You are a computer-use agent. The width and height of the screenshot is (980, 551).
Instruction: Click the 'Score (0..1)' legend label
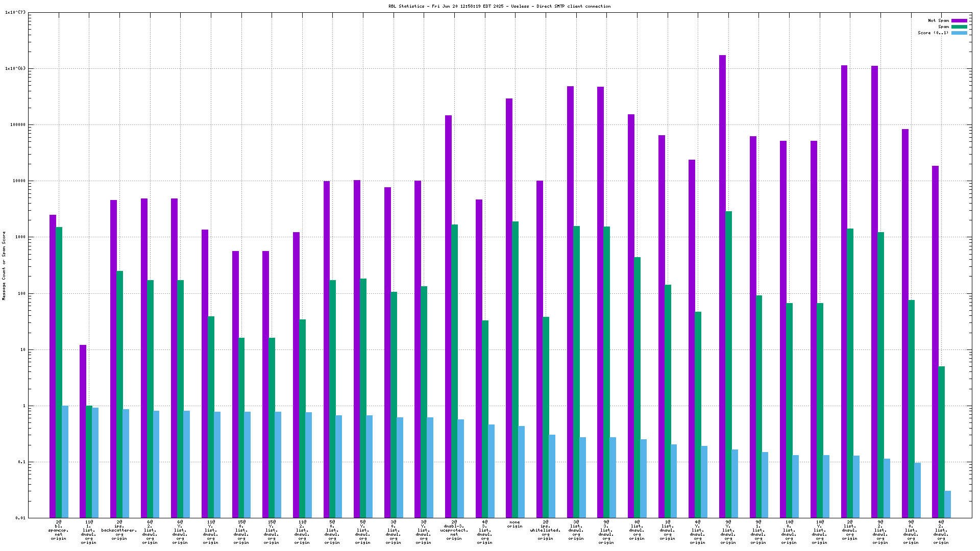click(933, 33)
